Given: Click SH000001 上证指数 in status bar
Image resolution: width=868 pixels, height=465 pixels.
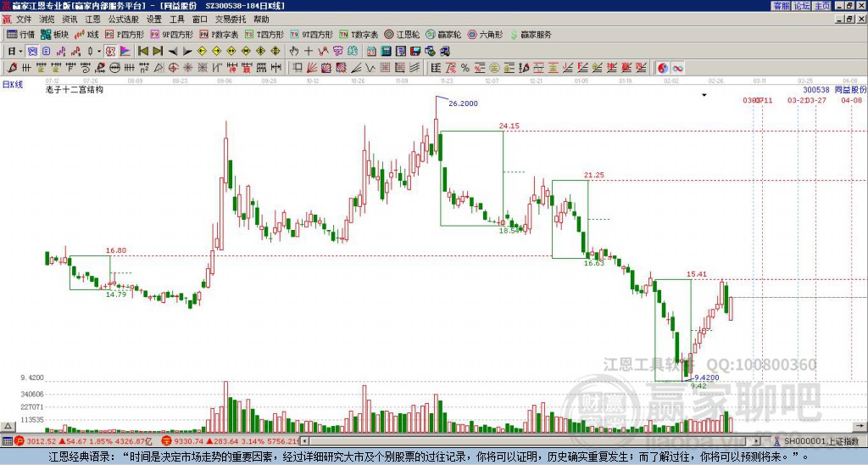Looking at the screenshot, I should [820, 441].
